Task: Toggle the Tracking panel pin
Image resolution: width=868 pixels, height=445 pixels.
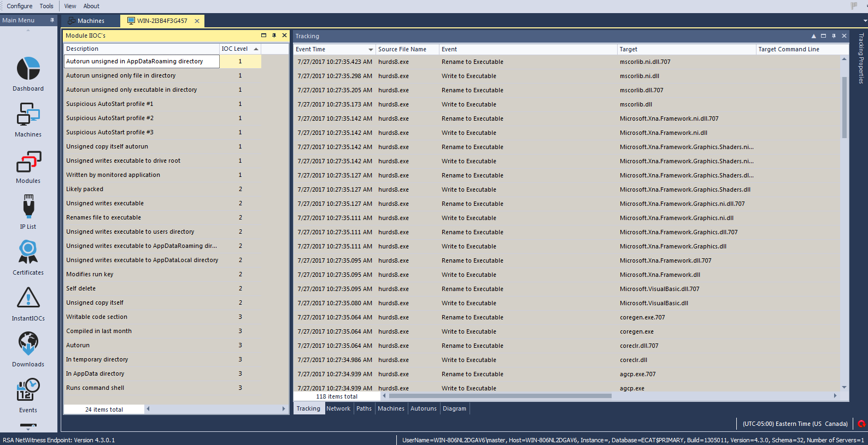Action: 834,36
